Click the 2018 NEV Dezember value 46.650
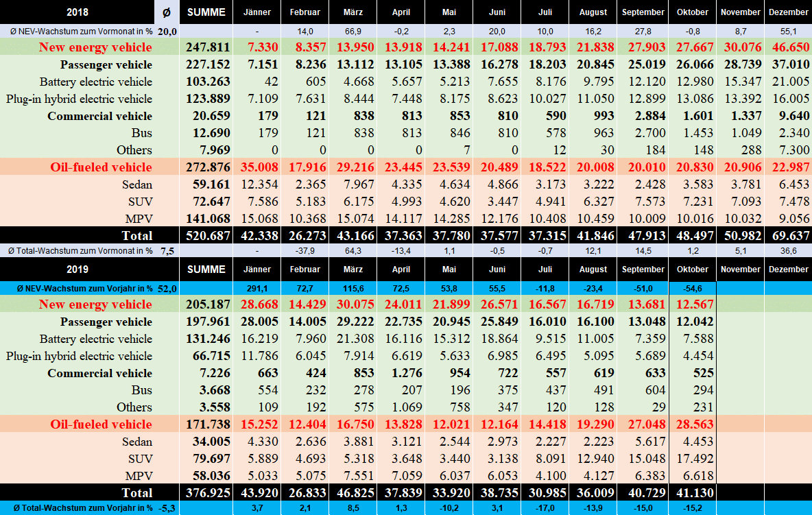 click(x=790, y=47)
